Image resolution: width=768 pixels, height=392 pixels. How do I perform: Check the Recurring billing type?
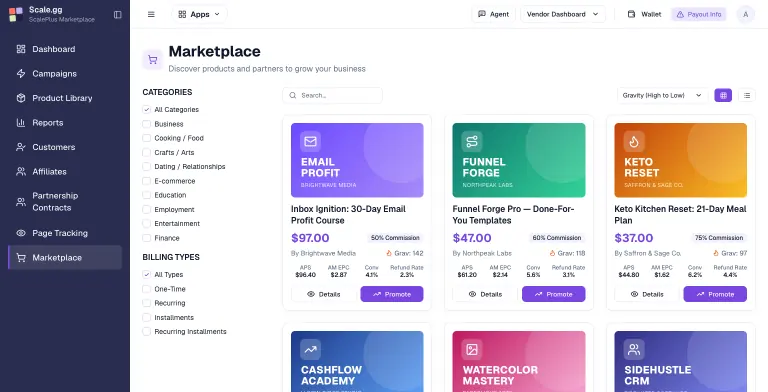[x=146, y=303]
